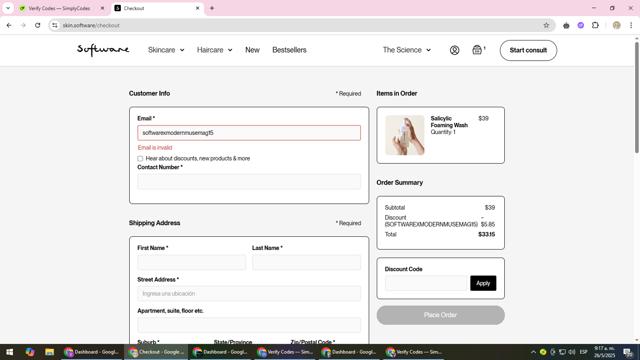Click Start consult button
The image size is (640, 360).
[528, 50]
